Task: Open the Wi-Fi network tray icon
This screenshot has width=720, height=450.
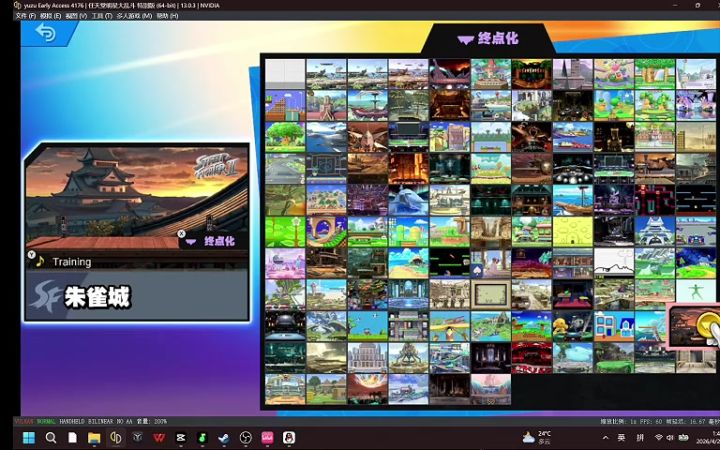Action: pos(659,438)
